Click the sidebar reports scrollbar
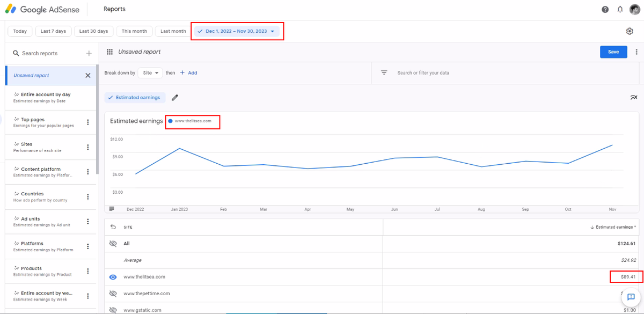Viewport: 644px width, 314px height. click(x=97, y=120)
